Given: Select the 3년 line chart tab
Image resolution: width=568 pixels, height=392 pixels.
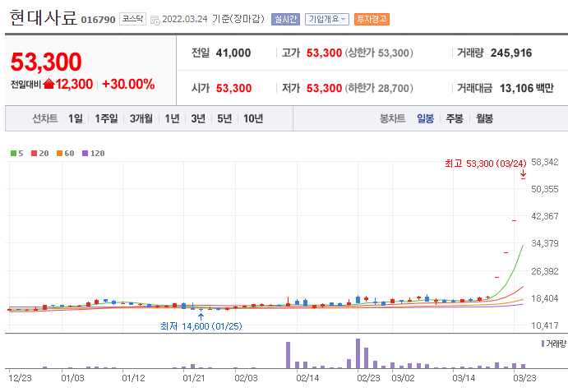Looking at the screenshot, I should [x=198, y=118].
